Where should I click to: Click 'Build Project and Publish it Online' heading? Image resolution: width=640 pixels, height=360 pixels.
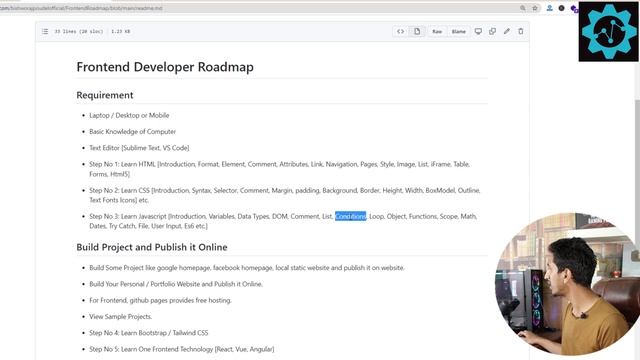[152, 247]
